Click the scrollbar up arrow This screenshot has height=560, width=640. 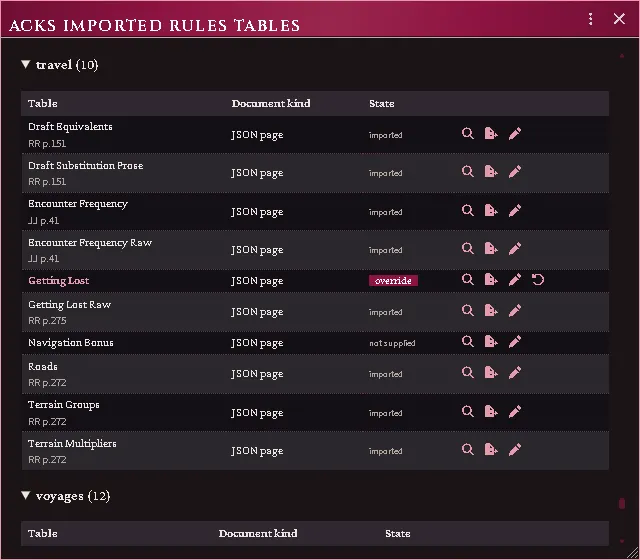(x=622, y=56)
